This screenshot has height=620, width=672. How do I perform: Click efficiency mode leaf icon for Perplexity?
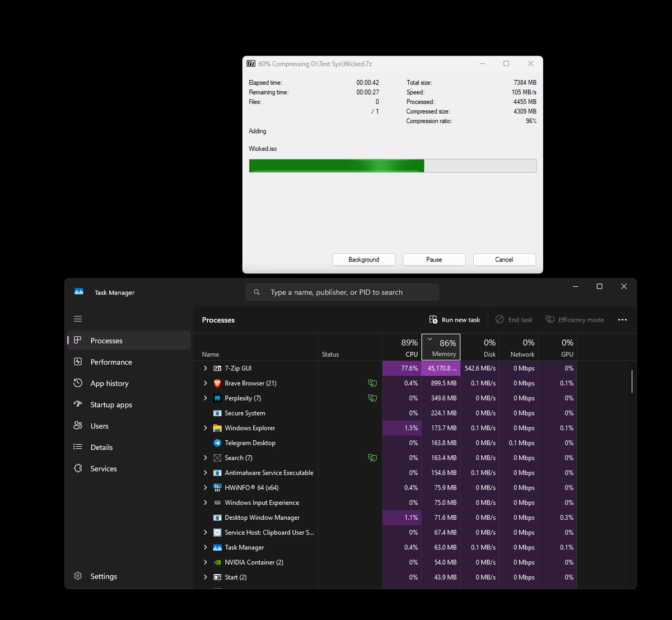372,398
